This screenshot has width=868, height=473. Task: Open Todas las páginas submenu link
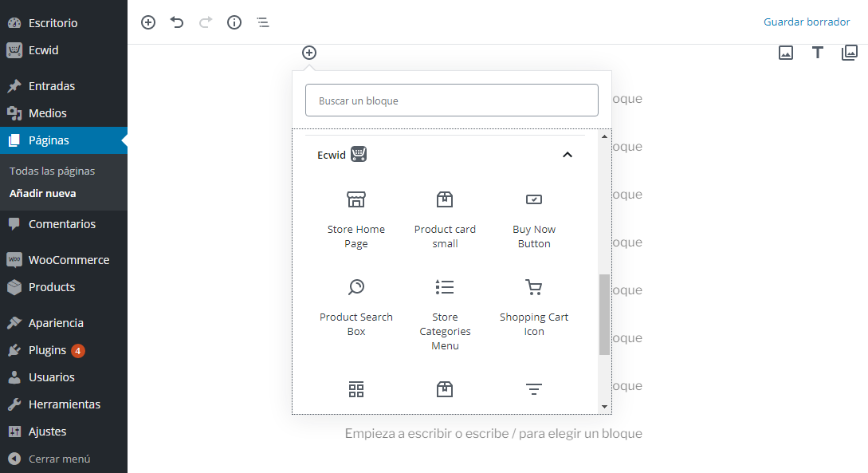(x=52, y=171)
